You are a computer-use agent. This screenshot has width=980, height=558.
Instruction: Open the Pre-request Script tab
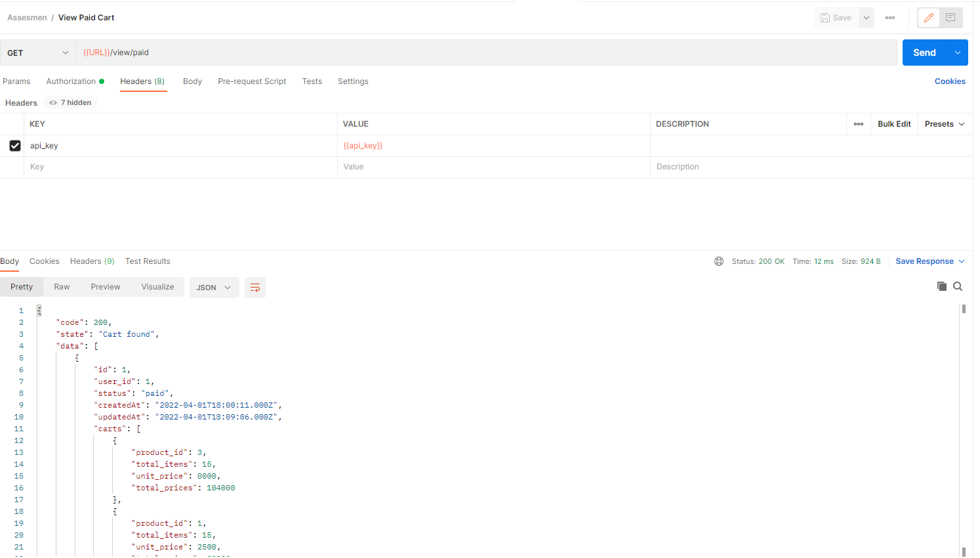(252, 81)
